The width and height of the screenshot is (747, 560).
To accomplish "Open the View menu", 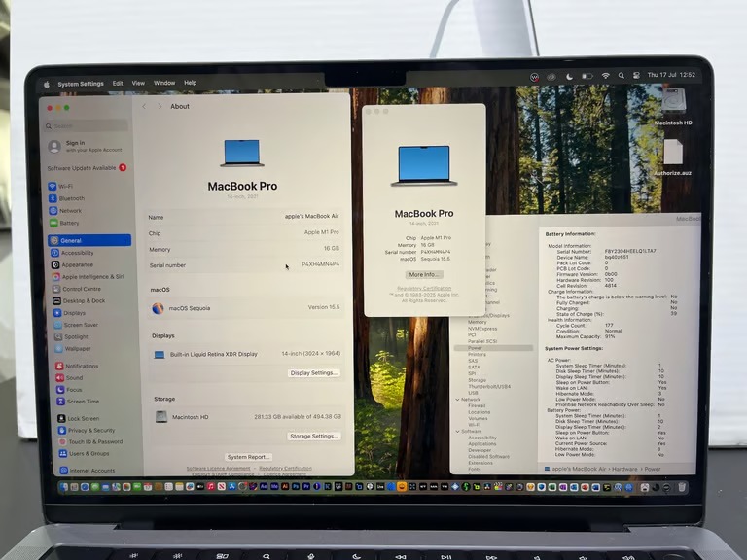I will click(x=138, y=83).
